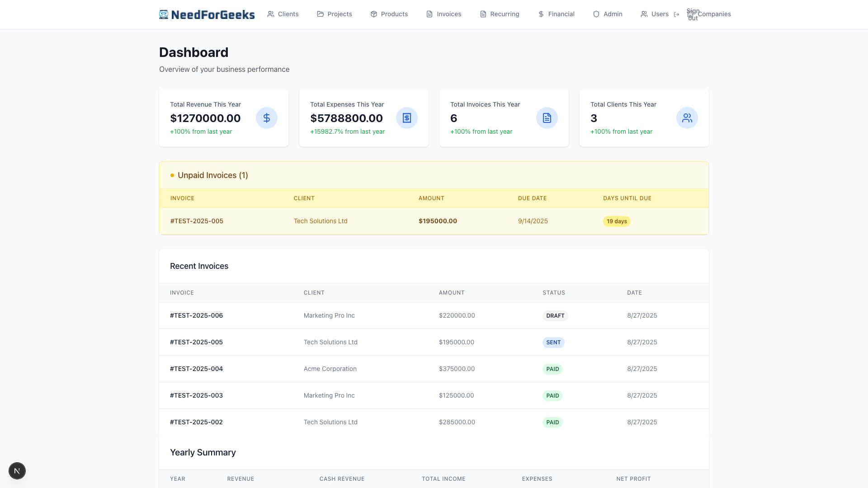Click the N avatar button bottom left
The height and width of the screenshot is (488, 868).
(17, 470)
